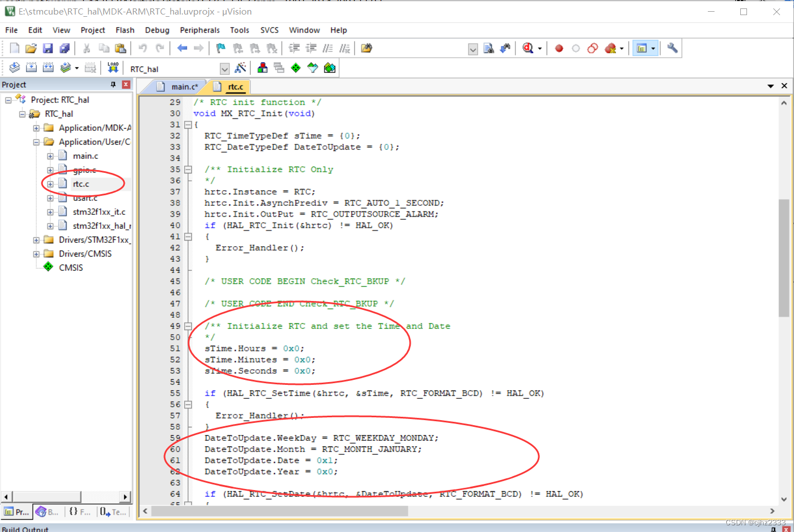Open editor tab list dropdown arrow
This screenshot has height=532, width=794.
click(x=770, y=86)
